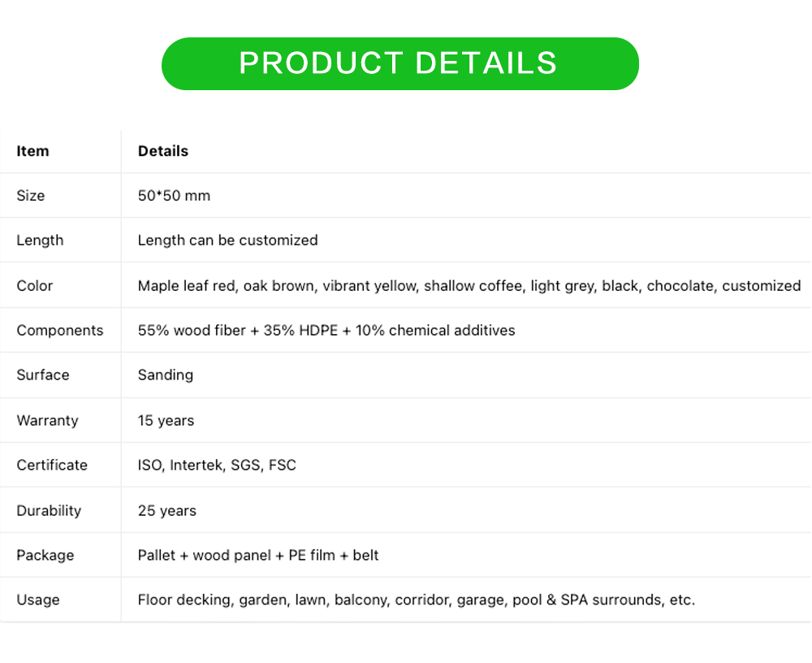Select the Package row label
This screenshot has height=663, width=812.
click(45, 556)
